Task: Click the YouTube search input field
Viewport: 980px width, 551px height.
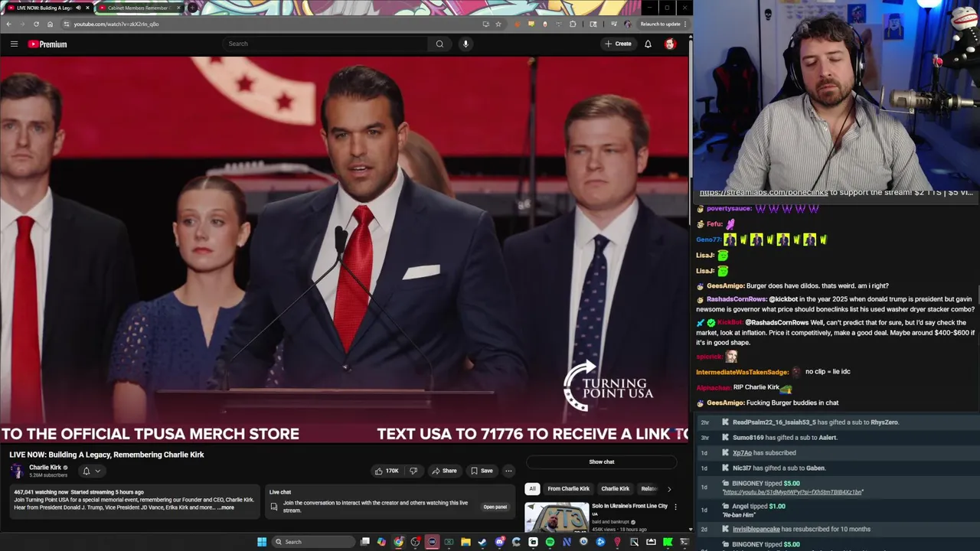Action: (325, 44)
